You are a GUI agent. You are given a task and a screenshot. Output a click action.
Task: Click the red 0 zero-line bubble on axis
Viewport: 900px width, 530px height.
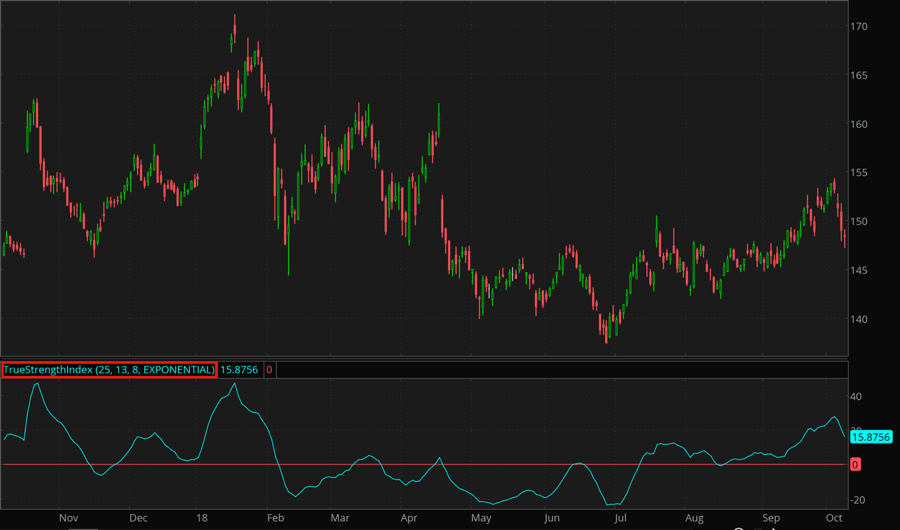[x=855, y=465]
